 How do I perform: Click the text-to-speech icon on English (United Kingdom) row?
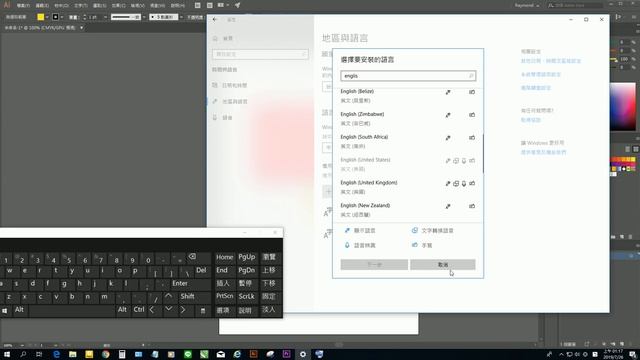coord(456,184)
